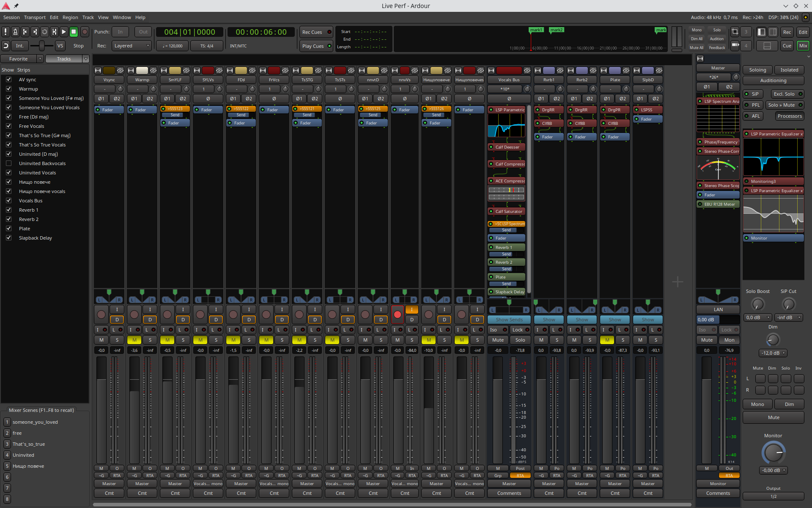Enable the Uninvited Backvocals strip checkbox
The image size is (812, 508).
click(8, 163)
